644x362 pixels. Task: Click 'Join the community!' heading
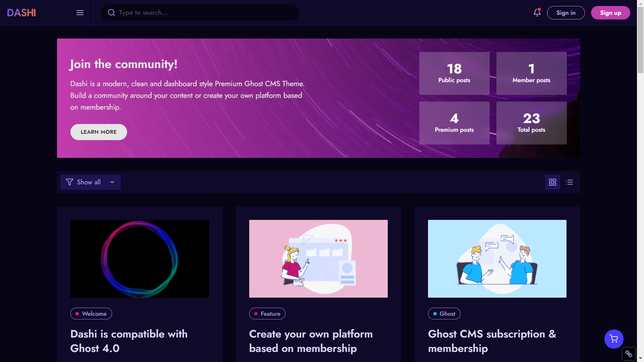123,64
